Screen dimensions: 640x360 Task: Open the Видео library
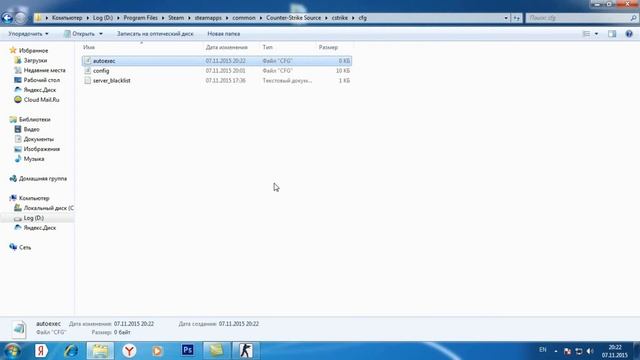[x=31, y=129]
